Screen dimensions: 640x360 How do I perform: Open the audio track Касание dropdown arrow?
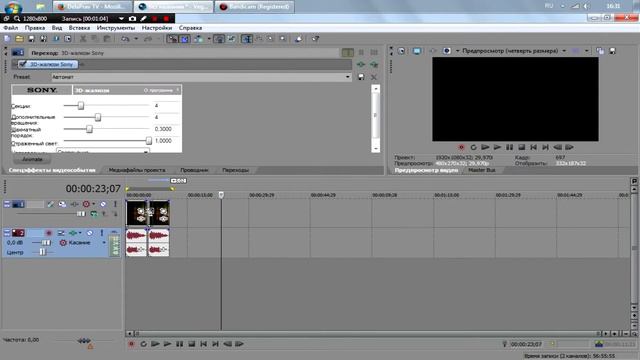(104, 243)
